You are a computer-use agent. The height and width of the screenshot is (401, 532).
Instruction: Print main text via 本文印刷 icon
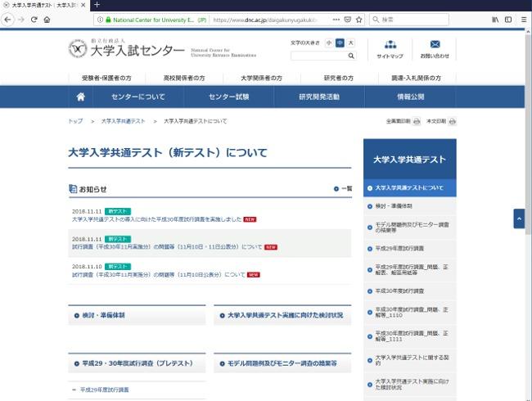[453, 121]
